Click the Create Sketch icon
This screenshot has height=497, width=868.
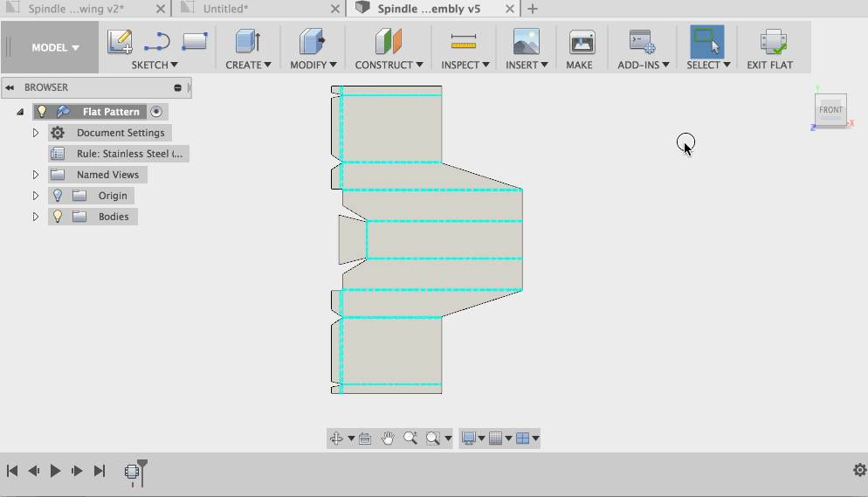click(x=120, y=42)
